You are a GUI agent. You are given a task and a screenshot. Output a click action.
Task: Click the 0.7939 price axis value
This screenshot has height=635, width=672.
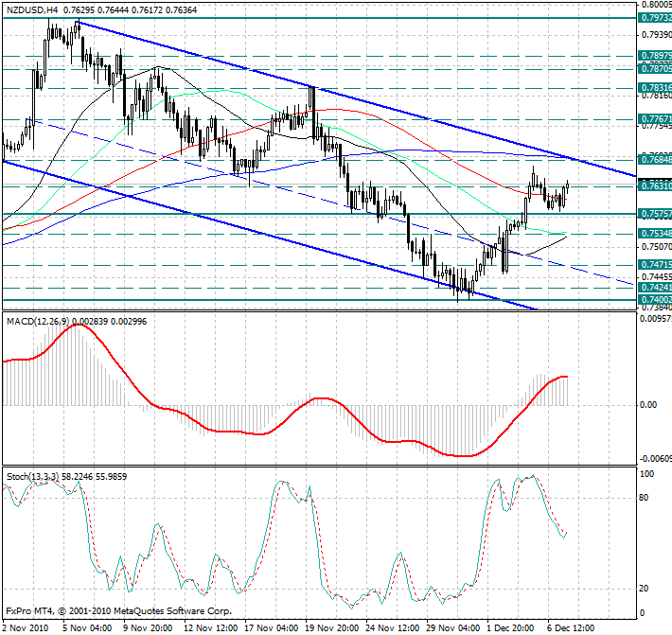coord(656,35)
